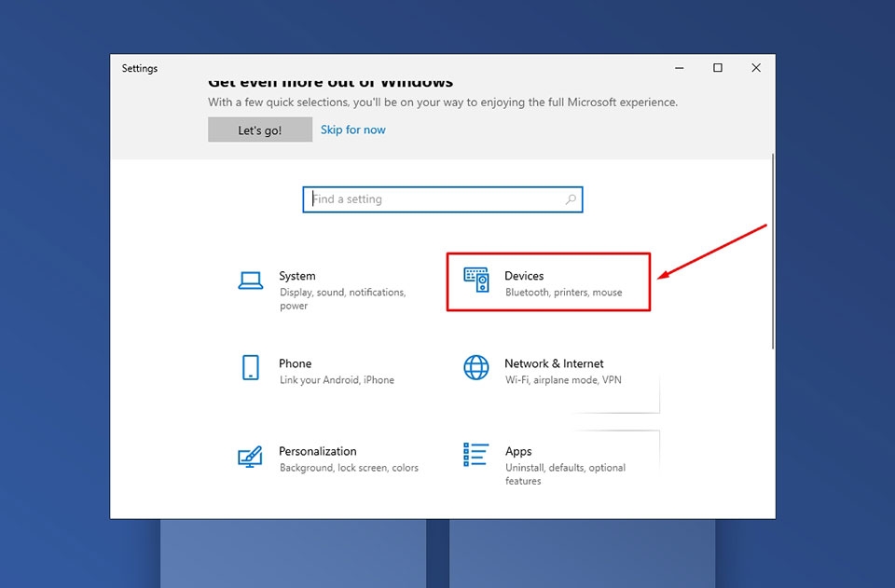The height and width of the screenshot is (588, 895).
Task: Choose the Personalization heading text
Action: pyautogui.click(x=317, y=451)
